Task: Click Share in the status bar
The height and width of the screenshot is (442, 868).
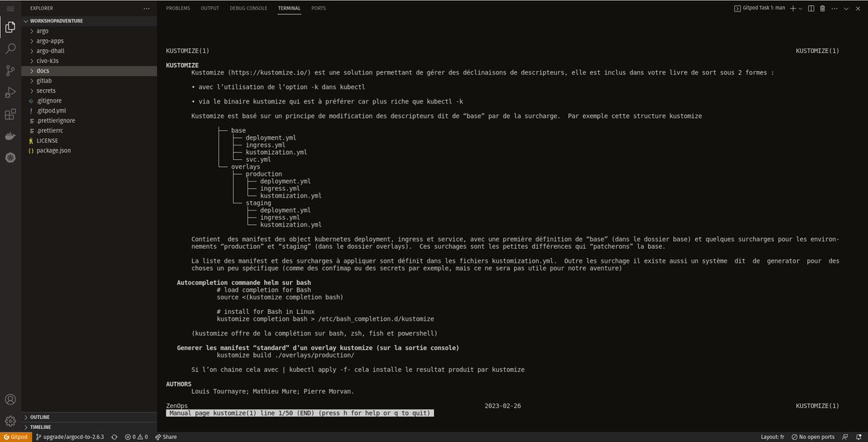Action: (x=166, y=437)
